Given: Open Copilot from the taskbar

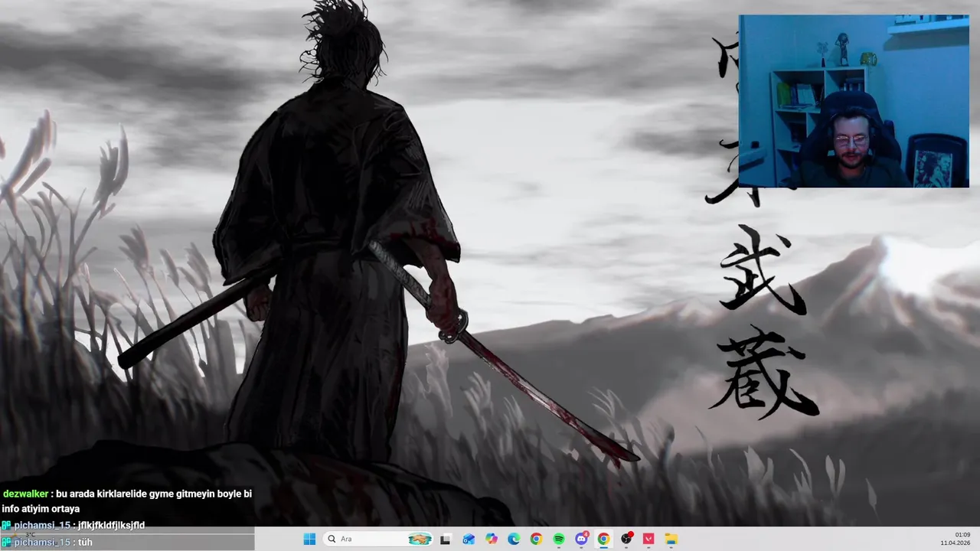Looking at the screenshot, I should [491, 539].
